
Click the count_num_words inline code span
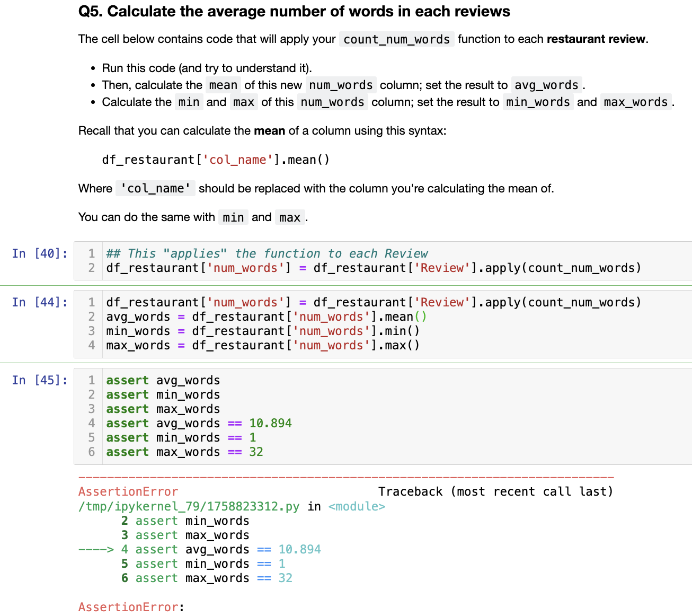pyautogui.click(x=396, y=39)
